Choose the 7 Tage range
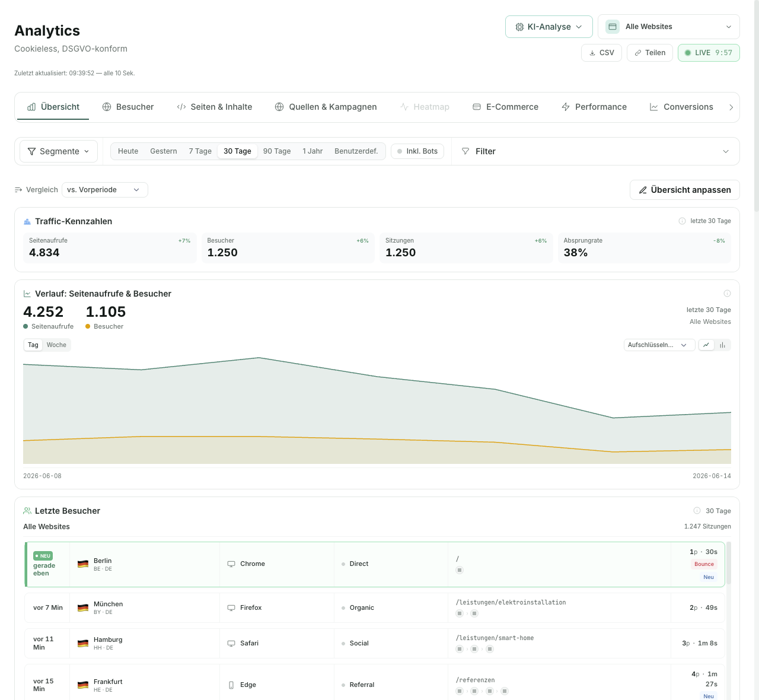 pyautogui.click(x=200, y=151)
